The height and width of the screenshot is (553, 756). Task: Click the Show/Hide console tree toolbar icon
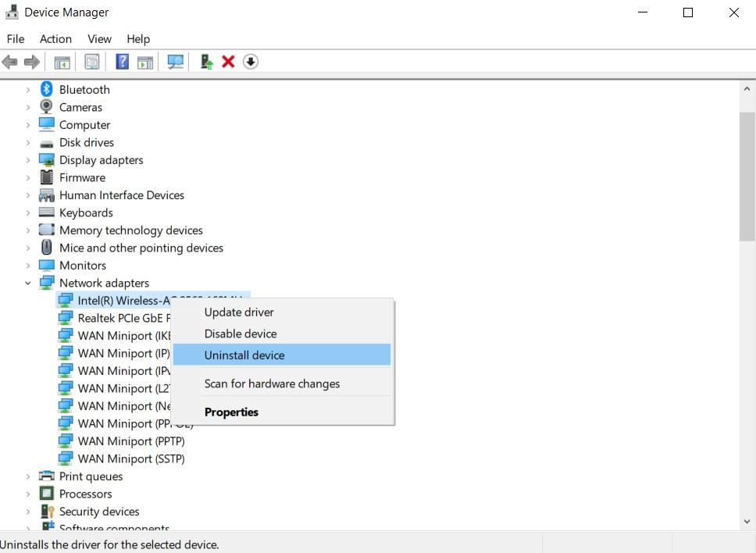[62, 62]
